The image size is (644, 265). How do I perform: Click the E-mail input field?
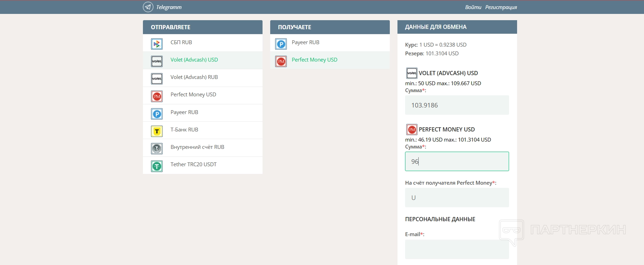tap(457, 249)
